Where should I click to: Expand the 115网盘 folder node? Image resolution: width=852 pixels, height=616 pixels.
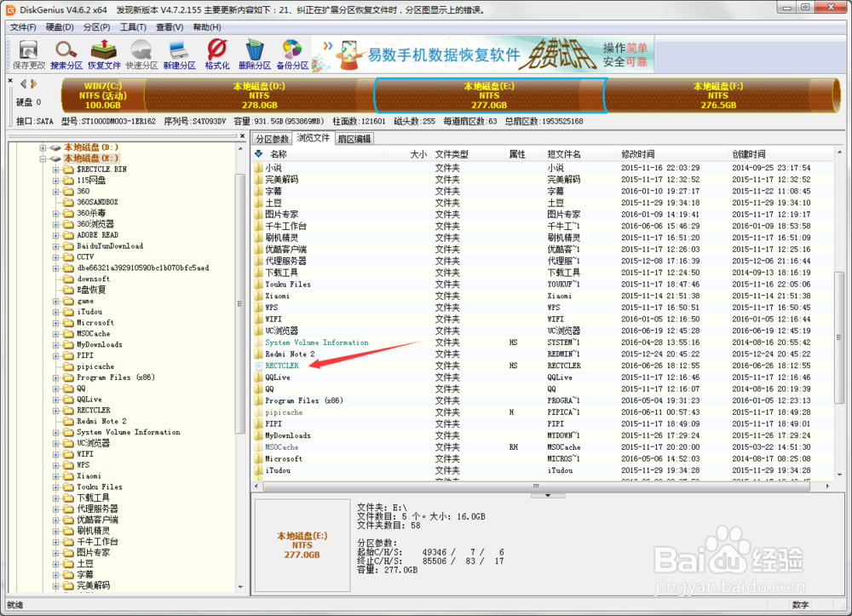pyautogui.click(x=55, y=181)
